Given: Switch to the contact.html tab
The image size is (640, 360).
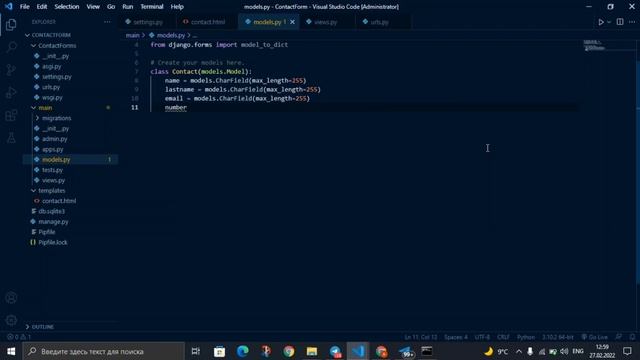Looking at the screenshot, I should [x=207, y=22].
